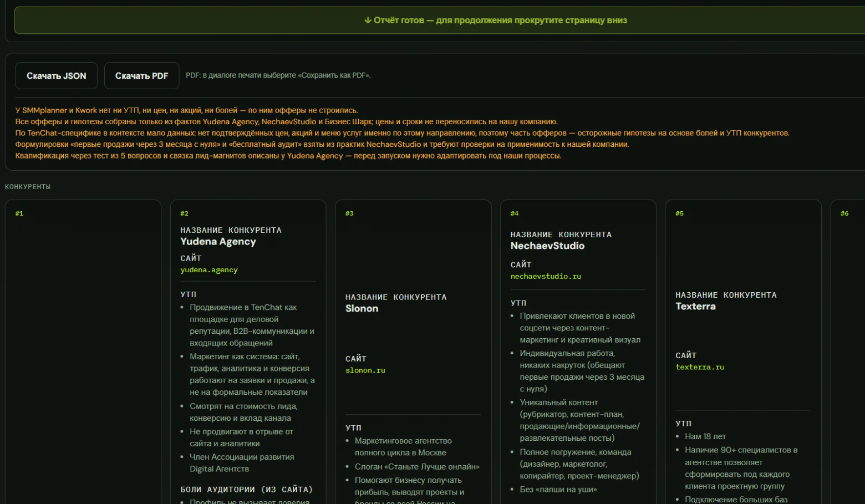Click the green «Отчёт готов» banner
The image size is (865, 504).
(x=439, y=21)
